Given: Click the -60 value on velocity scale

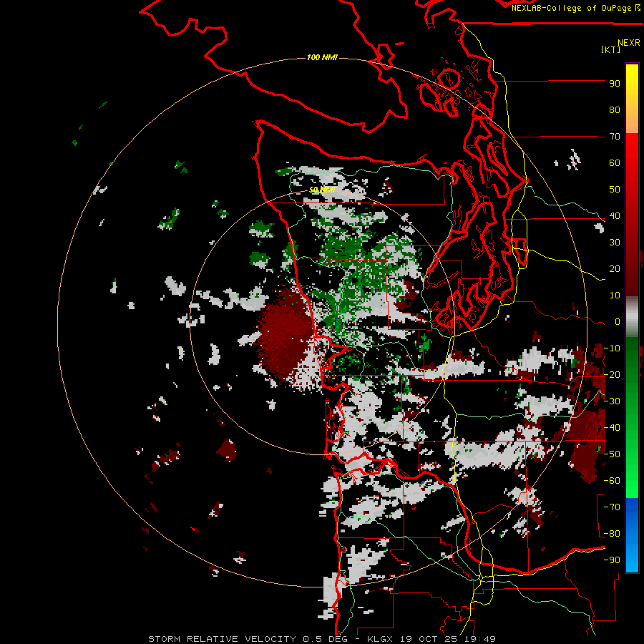Looking at the screenshot, I should [x=612, y=481].
